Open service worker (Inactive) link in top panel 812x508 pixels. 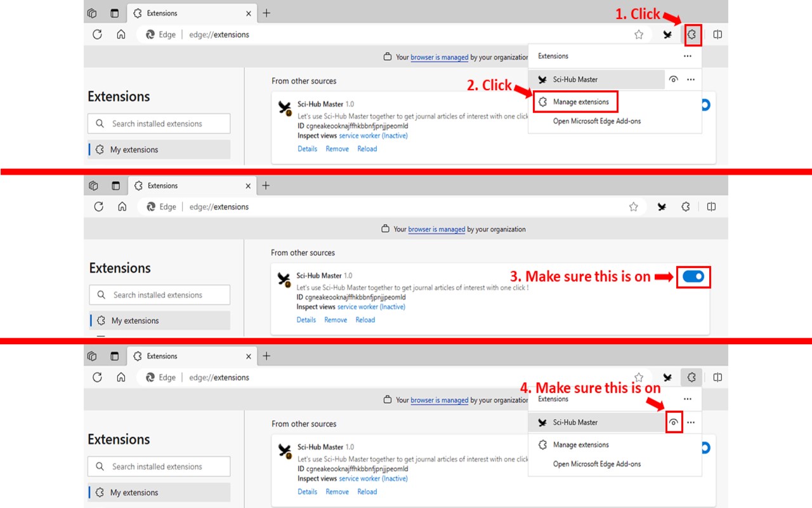(373, 135)
